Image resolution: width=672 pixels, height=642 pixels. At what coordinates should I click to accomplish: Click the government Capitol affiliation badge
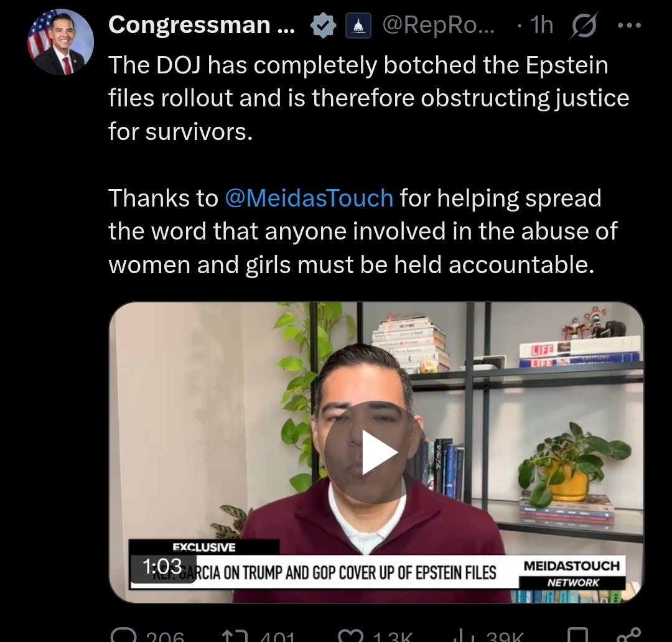click(358, 26)
